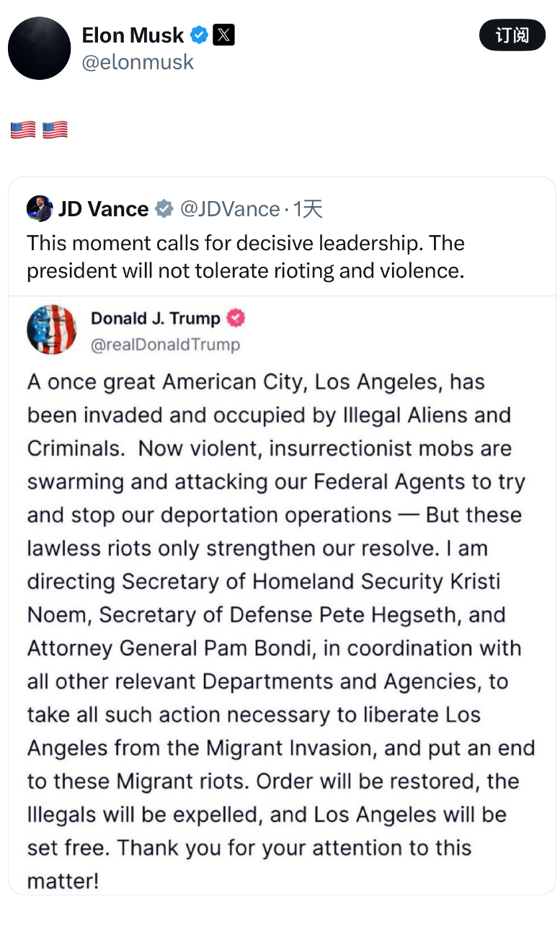Open the @realDonaldTrump handle
This screenshot has height=925, width=560.
click(x=165, y=345)
